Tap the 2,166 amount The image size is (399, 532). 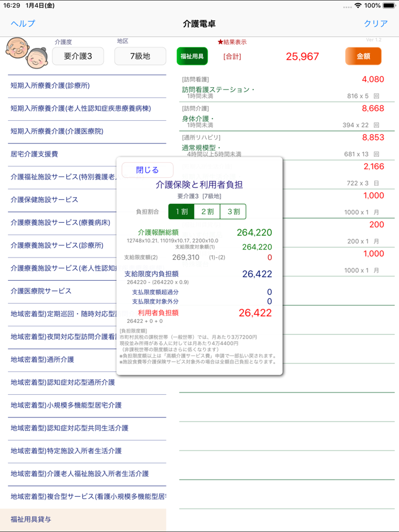point(373,166)
